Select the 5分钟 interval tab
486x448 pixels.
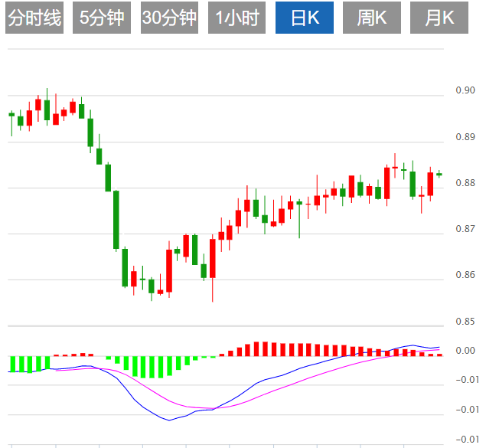pos(102,18)
